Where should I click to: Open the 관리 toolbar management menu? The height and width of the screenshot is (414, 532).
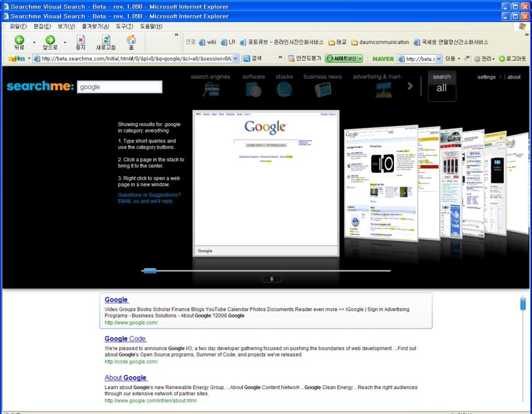click(484, 59)
